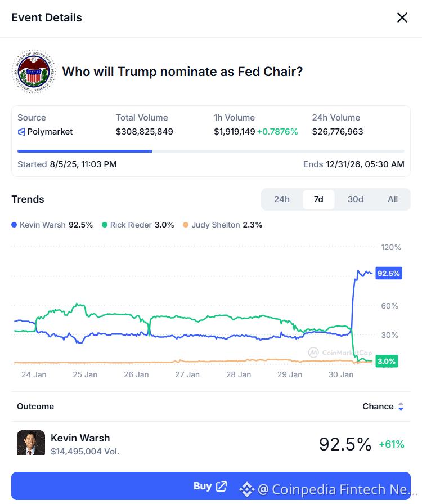
Task: Sort outcomes using the Chance arrows
Action: (x=401, y=407)
